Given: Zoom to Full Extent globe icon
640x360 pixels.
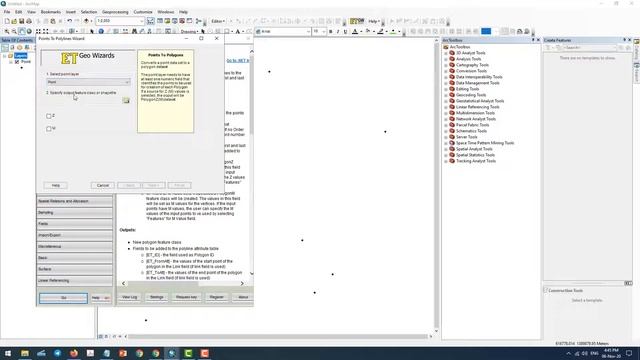Looking at the screenshot, I should click(x=29, y=31).
